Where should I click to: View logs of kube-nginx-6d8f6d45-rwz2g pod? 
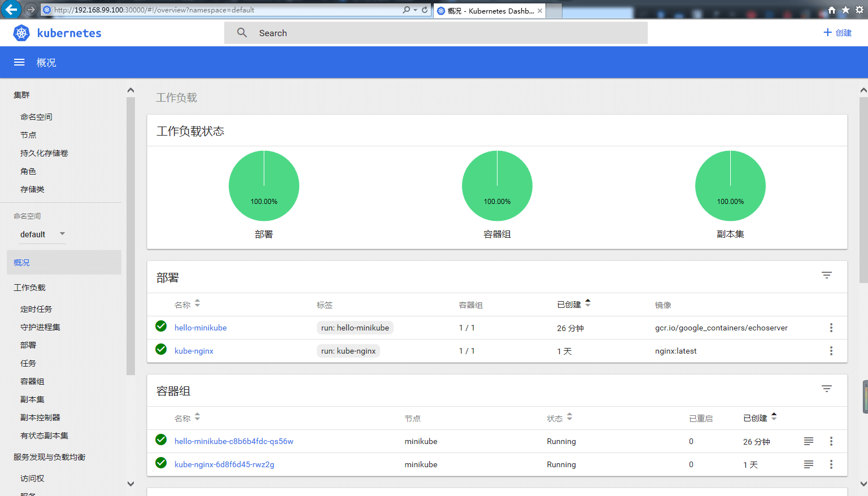click(x=809, y=464)
